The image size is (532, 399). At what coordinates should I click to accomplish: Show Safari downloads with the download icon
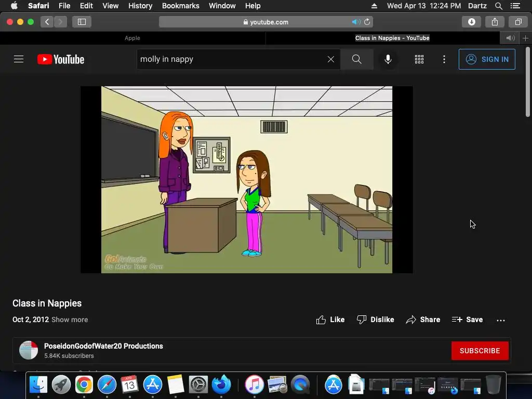coord(472,22)
